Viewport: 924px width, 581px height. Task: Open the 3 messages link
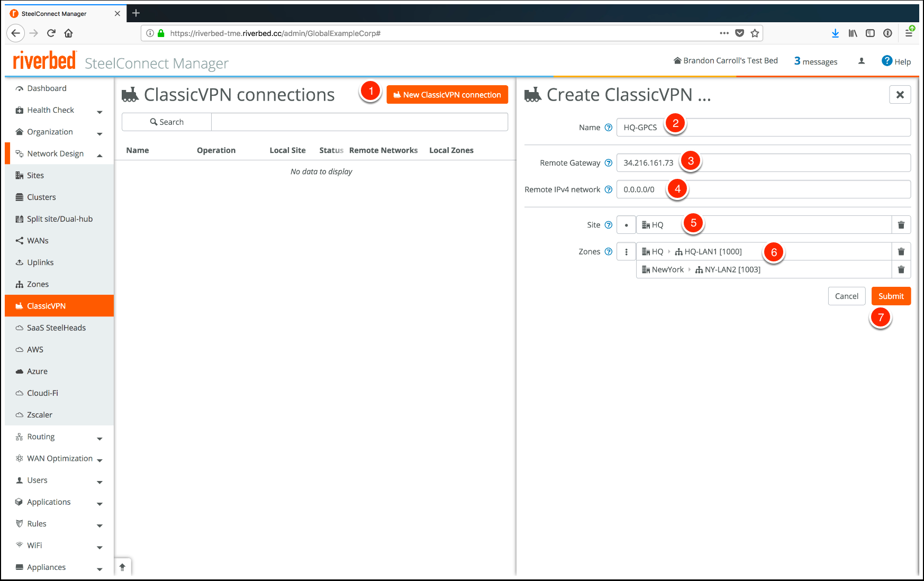coord(816,61)
